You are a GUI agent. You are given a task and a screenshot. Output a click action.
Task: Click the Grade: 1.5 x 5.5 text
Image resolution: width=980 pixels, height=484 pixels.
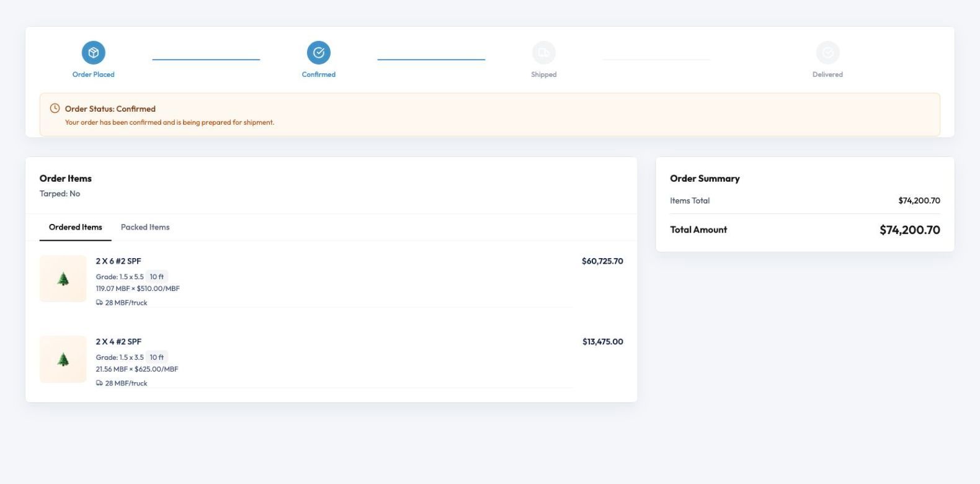[x=120, y=277]
